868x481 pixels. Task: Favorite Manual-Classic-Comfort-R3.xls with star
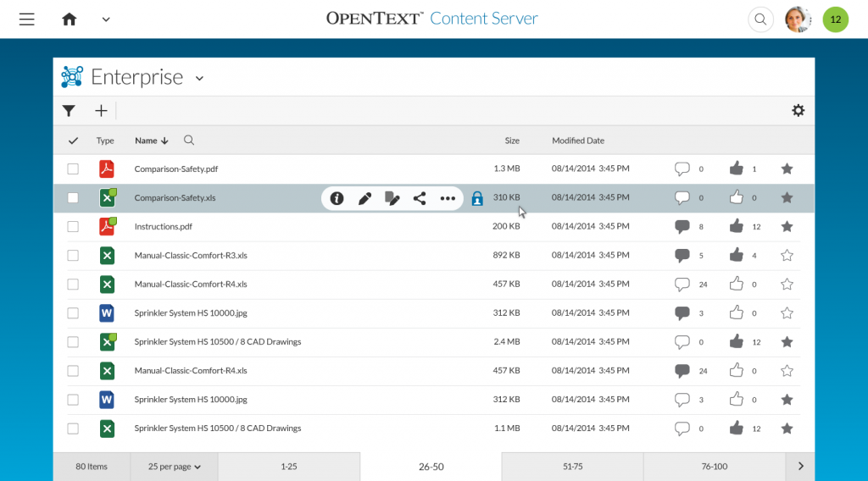coord(787,256)
